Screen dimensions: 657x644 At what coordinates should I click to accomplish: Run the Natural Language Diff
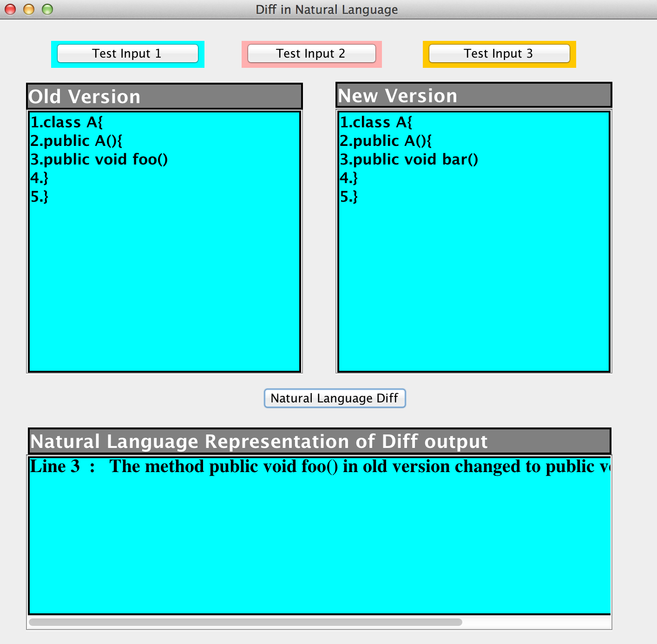point(335,398)
